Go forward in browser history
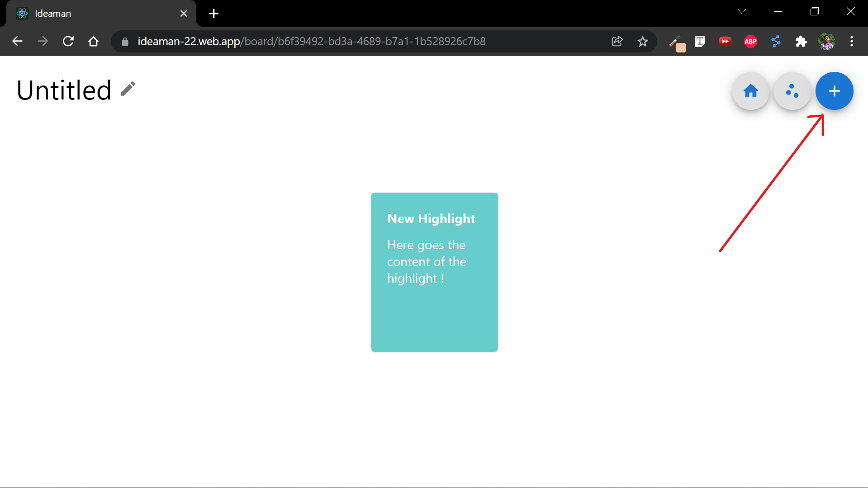Image resolution: width=868 pixels, height=488 pixels. [43, 41]
